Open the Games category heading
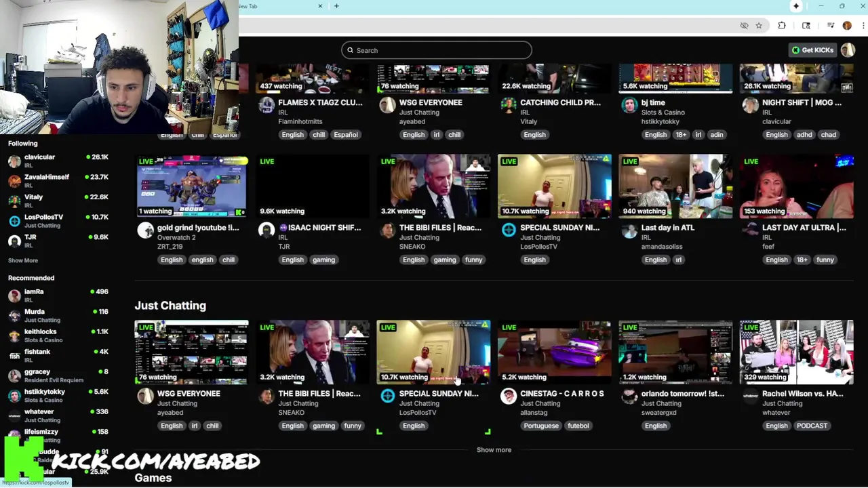Viewport: 868px width, 488px height. [x=153, y=478]
